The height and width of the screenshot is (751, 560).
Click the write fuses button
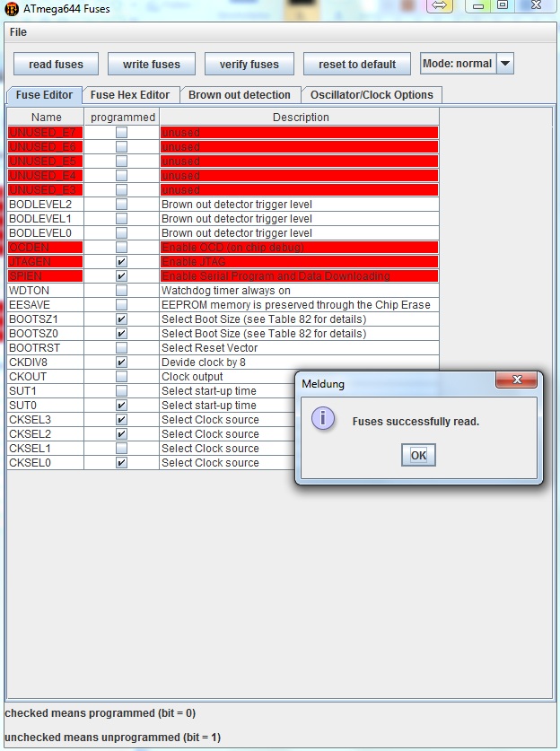tap(152, 64)
